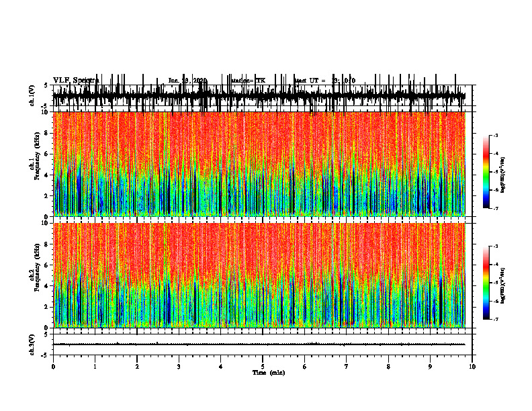Image resolution: width=532 pixels, height=411 pixels.
Task: Click the 3 minute time tick label
Action: pyautogui.click(x=179, y=367)
